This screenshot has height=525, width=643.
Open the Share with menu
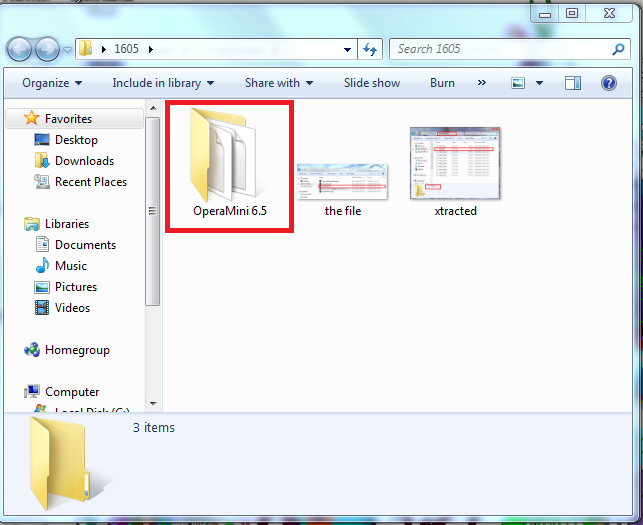click(x=279, y=83)
